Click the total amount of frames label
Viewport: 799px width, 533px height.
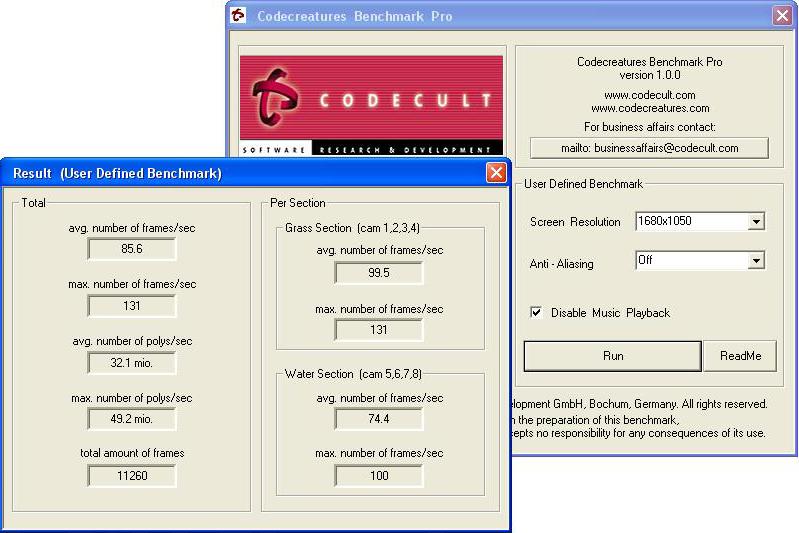point(132,452)
